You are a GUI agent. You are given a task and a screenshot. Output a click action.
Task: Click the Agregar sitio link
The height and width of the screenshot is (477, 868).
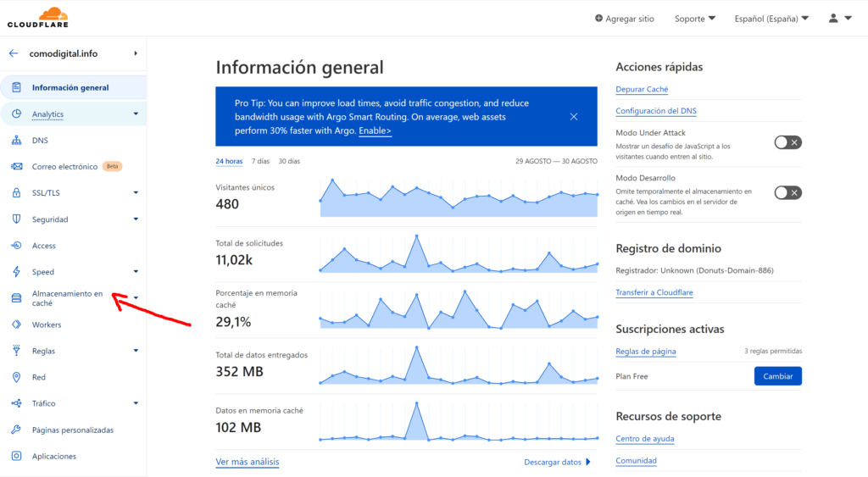pyautogui.click(x=630, y=19)
